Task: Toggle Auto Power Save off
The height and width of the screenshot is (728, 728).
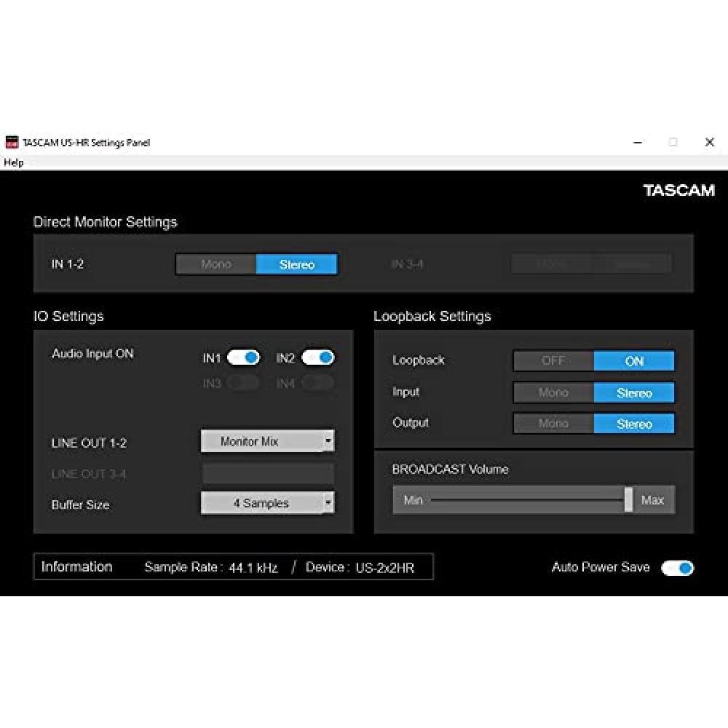Action: tap(677, 567)
